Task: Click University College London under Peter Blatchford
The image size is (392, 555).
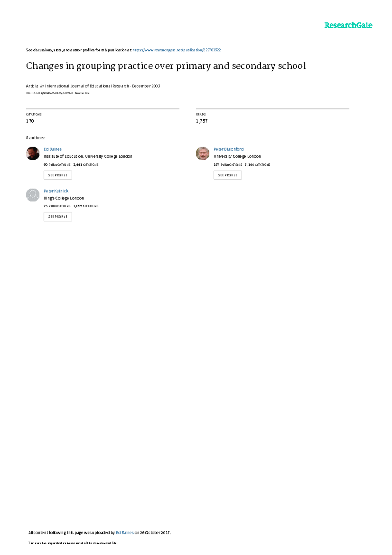Action: (237, 156)
